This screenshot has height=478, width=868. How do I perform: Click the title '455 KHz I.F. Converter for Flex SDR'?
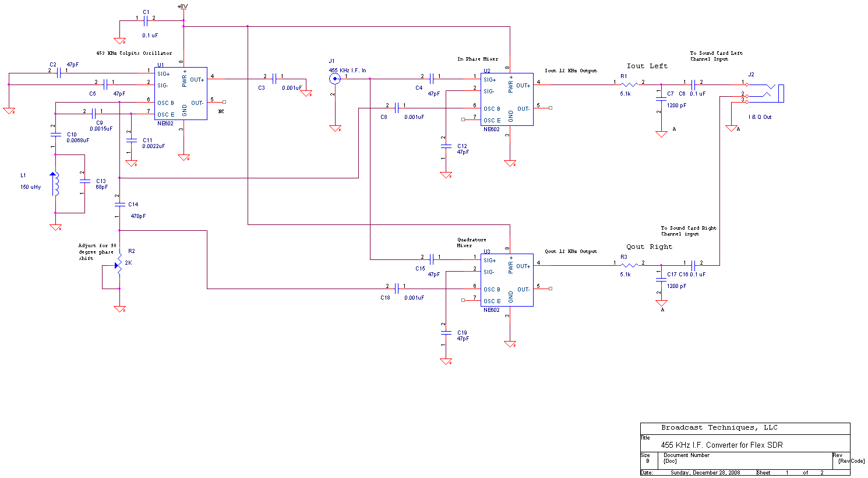[x=721, y=445]
